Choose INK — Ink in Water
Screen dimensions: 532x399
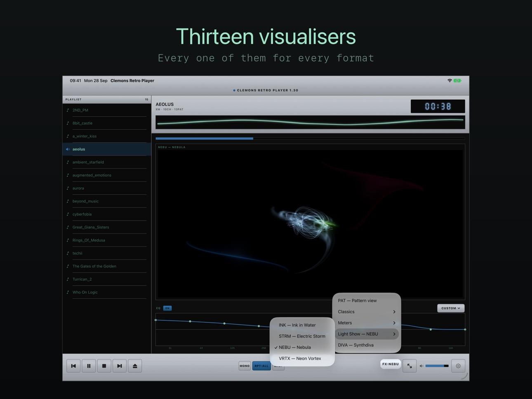[302, 325]
